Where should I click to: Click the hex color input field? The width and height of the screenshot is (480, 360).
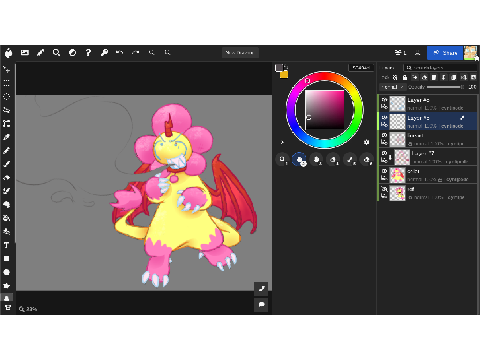tap(361, 67)
